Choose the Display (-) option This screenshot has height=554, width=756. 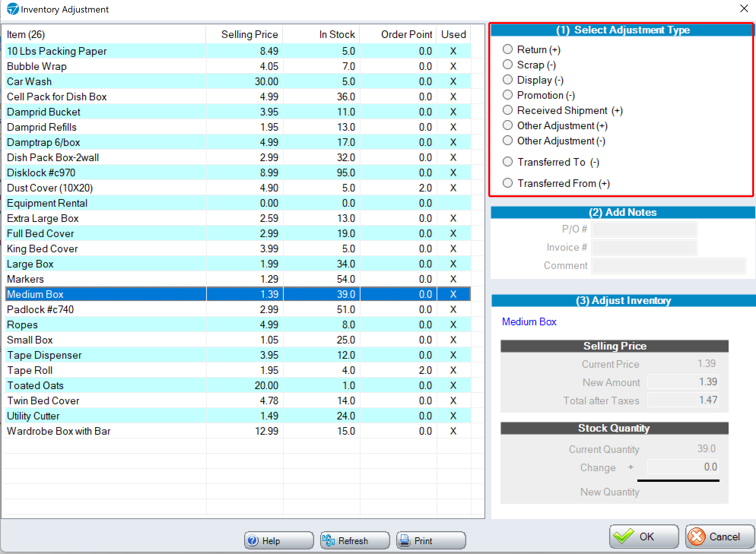508,80
